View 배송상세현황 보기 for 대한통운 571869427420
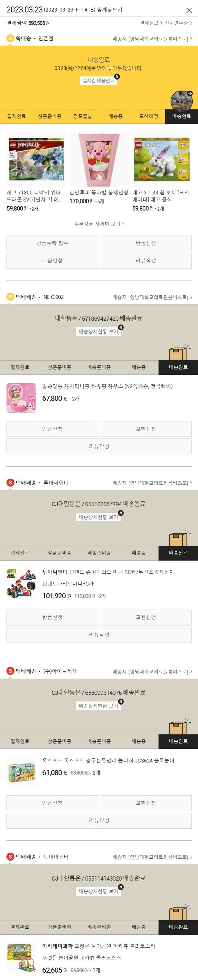This screenshot has height=980, width=198. coord(99,331)
